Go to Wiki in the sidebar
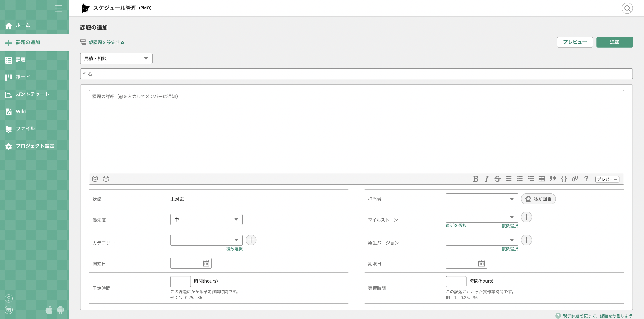This screenshot has height=319, width=644. [x=21, y=112]
